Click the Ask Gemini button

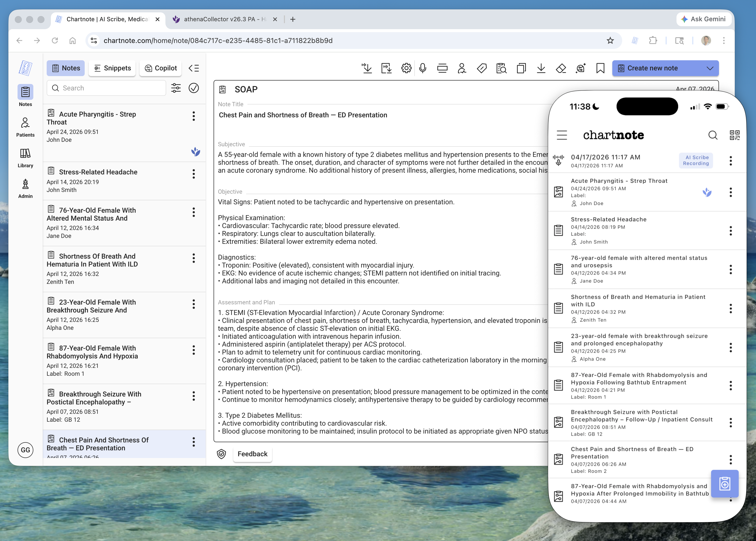(704, 19)
